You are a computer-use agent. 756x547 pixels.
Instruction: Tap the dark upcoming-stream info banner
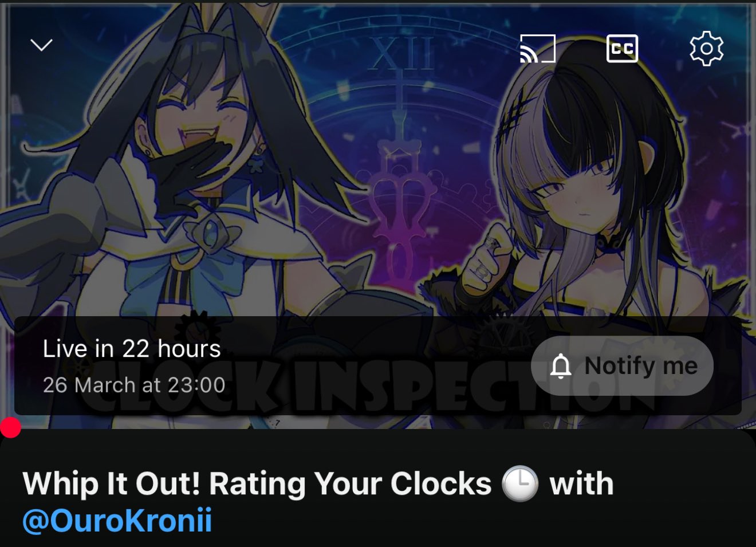pos(378,365)
